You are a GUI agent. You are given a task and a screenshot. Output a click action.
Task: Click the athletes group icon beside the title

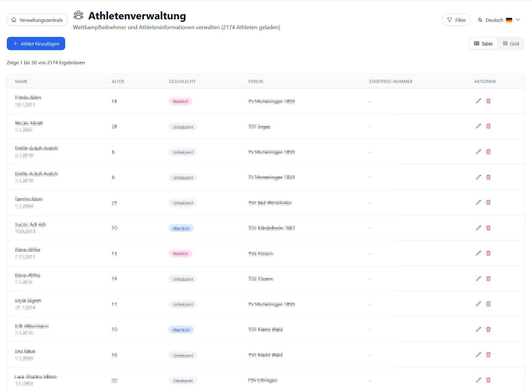pyautogui.click(x=78, y=15)
